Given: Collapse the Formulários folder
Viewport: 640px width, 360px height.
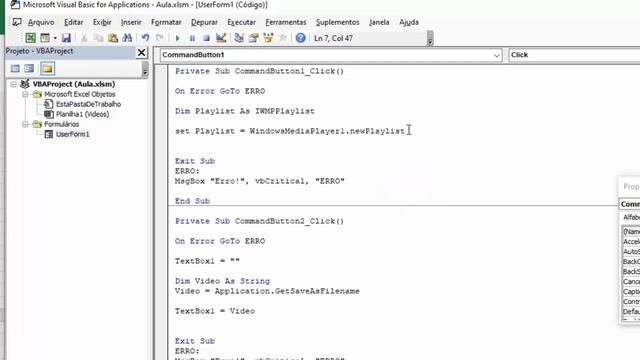Looking at the screenshot, I should pos(25,124).
